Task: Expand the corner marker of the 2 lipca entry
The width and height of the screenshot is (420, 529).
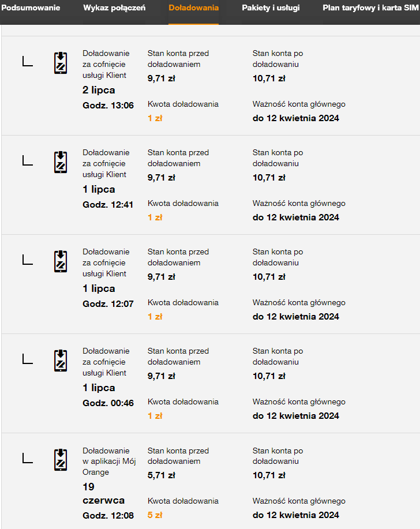Action: click(27, 61)
